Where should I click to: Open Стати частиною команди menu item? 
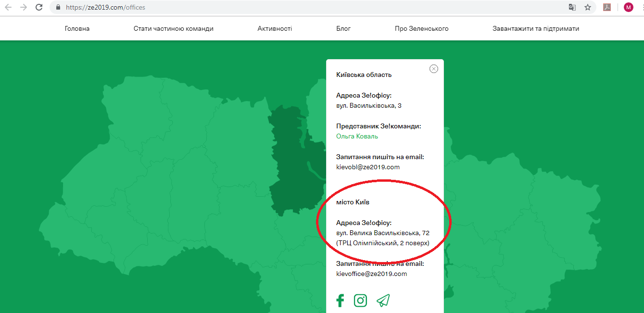point(174,28)
